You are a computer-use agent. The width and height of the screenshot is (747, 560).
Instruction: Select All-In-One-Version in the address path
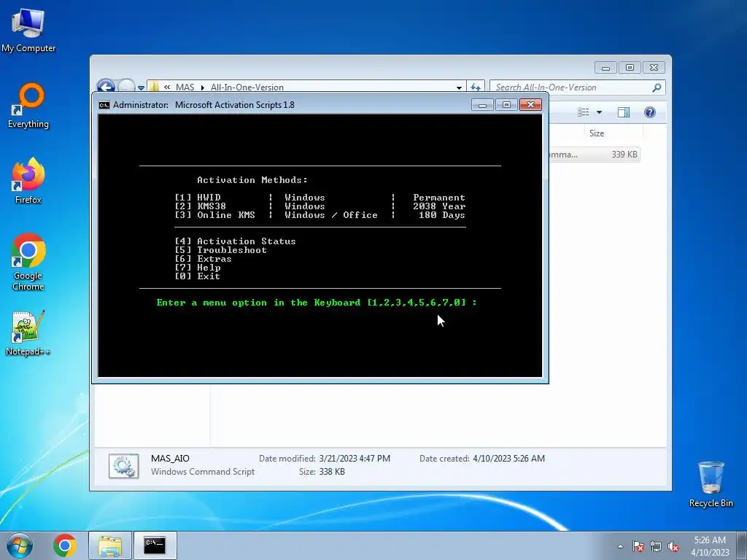(x=247, y=87)
